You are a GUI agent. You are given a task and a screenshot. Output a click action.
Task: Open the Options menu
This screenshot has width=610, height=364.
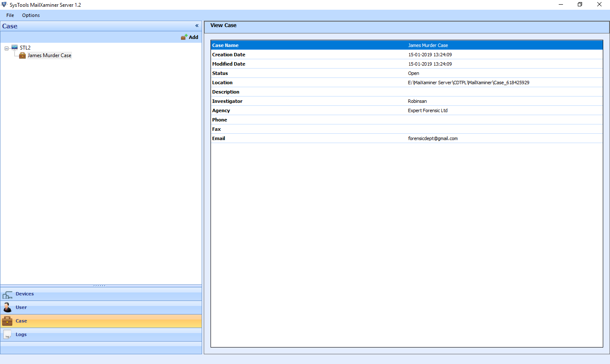point(31,15)
